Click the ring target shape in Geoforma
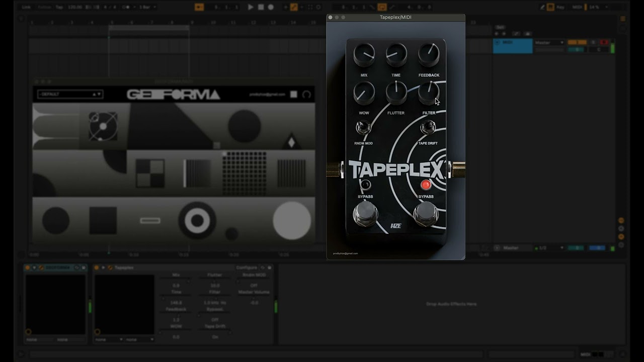 point(197,220)
